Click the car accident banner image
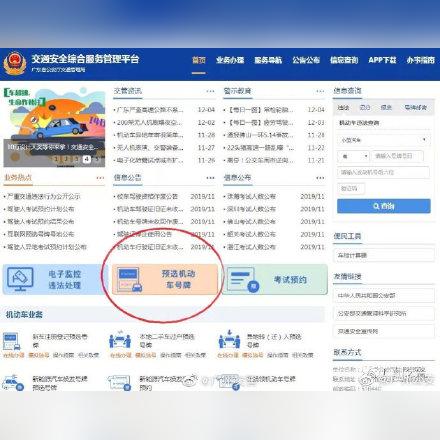The image size is (440, 440). pyautogui.click(x=54, y=127)
